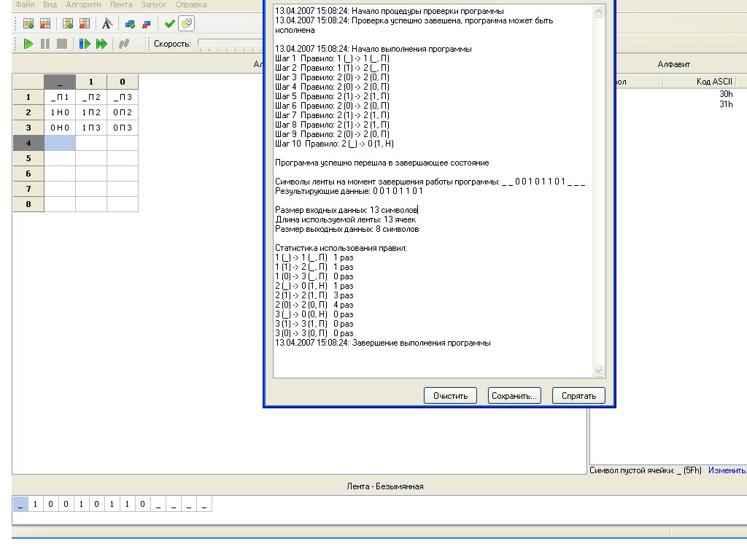Select the table cell containing '1 П 3'
The width and height of the screenshot is (747, 560).
[x=91, y=128]
